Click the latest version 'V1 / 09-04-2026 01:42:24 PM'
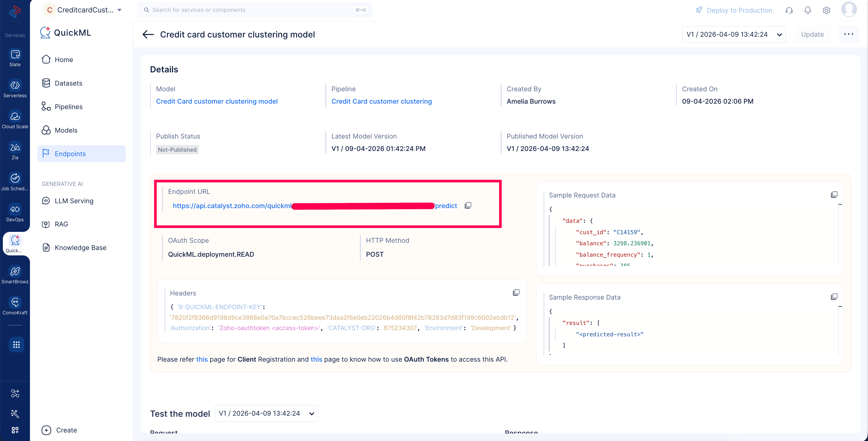The width and height of the screenshot is (868, 441). point(378,148)
